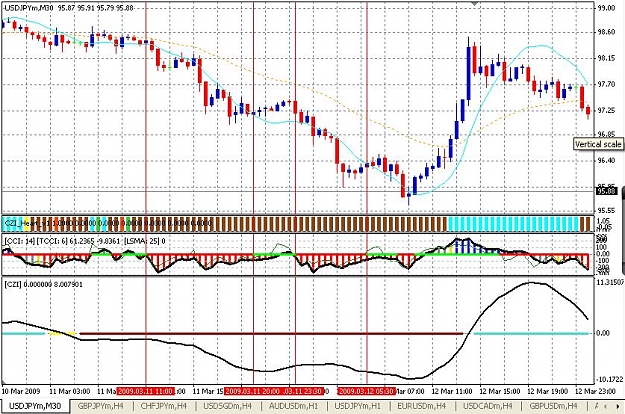The image size is (625, 414).
Task: Click the 12 Mar 19:00 time axis label
Action: (548, 391)
